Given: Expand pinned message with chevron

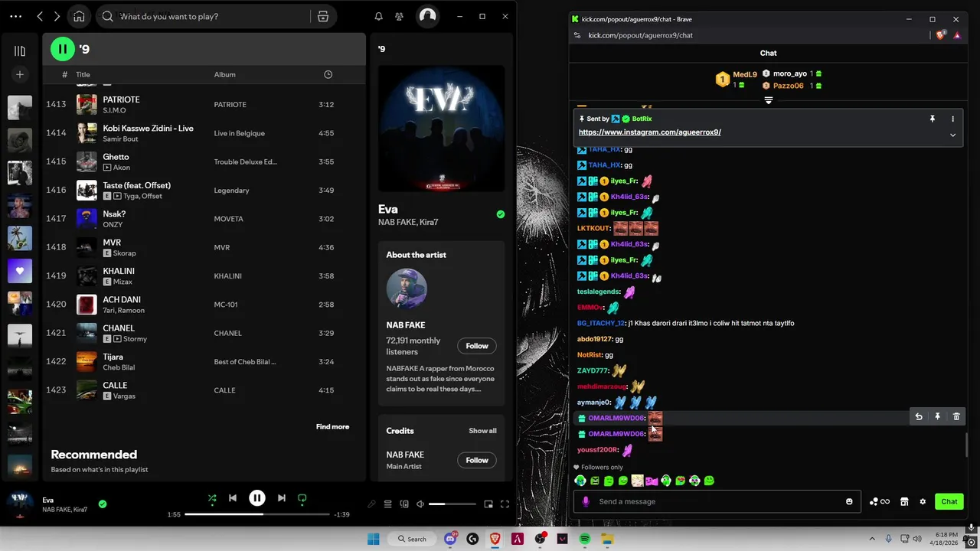Looking at the screenshot, I should coord(952,135).
